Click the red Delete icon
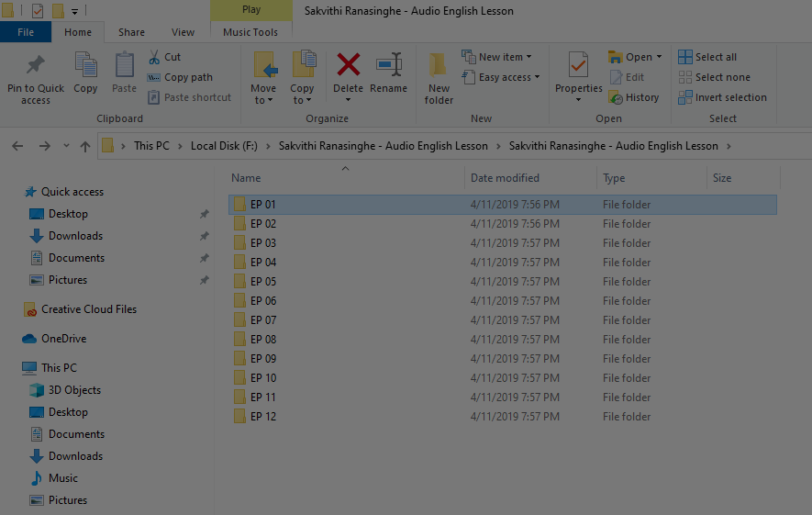Viewport: 812px width, 515px height. point(348,65)
